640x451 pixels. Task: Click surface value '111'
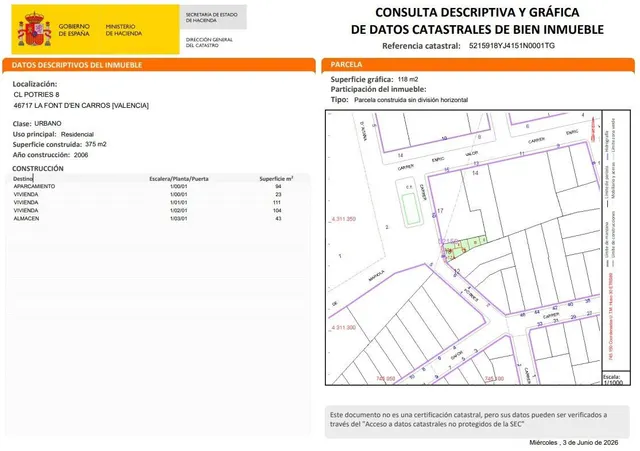pos(277,202)
